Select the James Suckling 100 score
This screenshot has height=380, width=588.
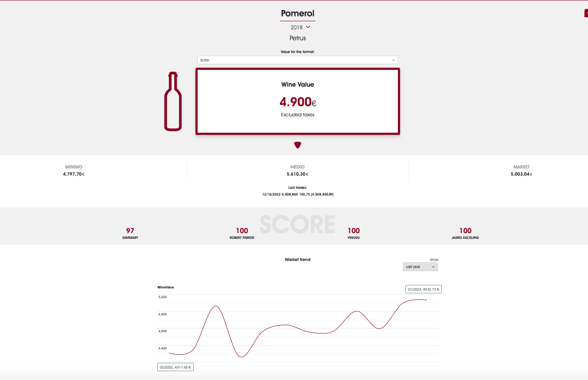pos(465,233)
